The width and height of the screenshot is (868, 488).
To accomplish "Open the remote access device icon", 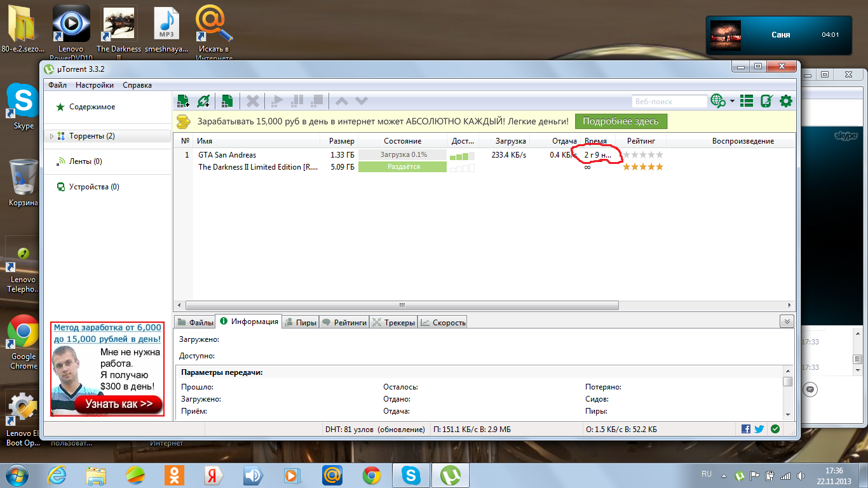I will (x=767, y=100).
